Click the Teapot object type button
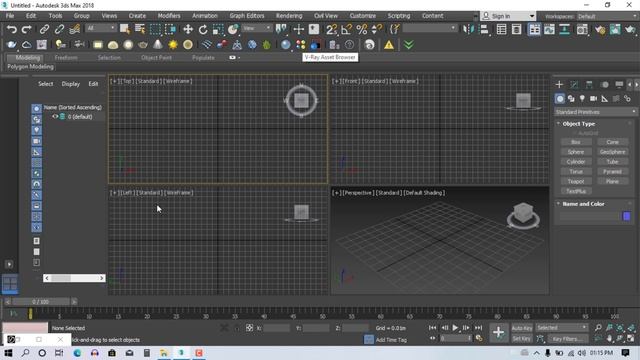 pos(576,181)
